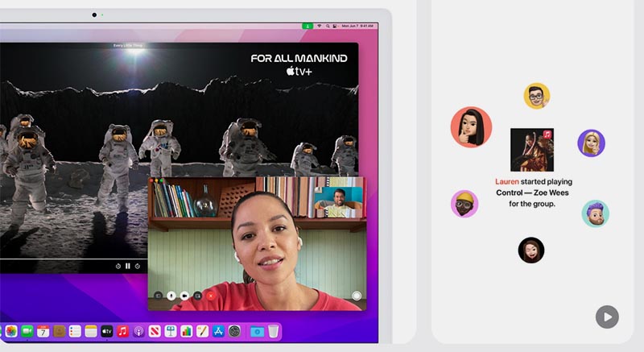
Task: Click the green SharePlay menu bar icon
Action: point(308,26)
